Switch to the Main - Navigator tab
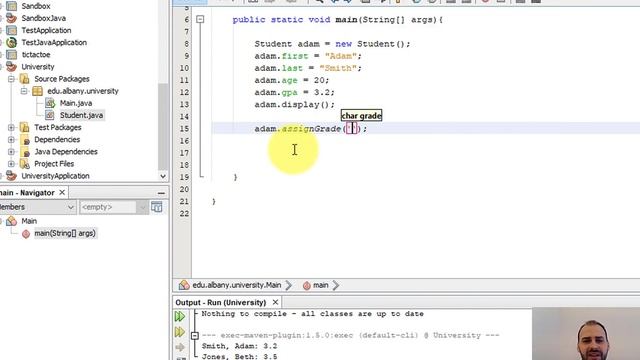Screen dimensions: 640x360 point(28,193)
